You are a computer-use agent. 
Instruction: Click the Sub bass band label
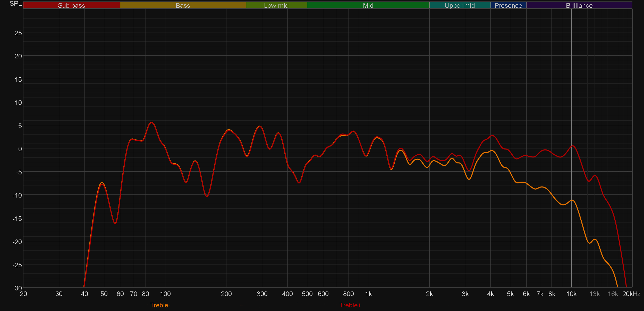coord(71,5)
